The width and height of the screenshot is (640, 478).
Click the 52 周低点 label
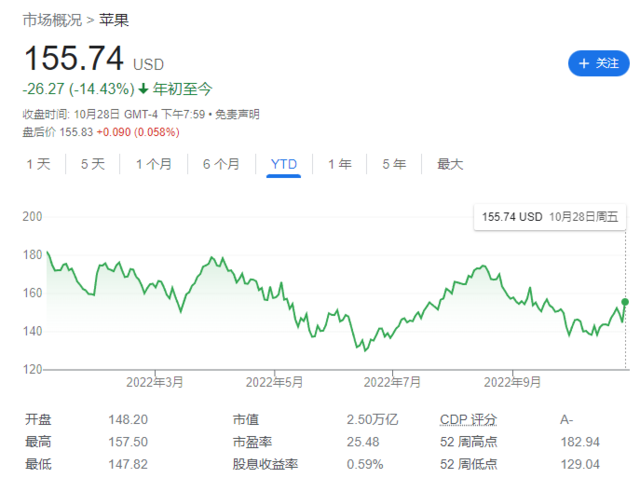point(469,464)
